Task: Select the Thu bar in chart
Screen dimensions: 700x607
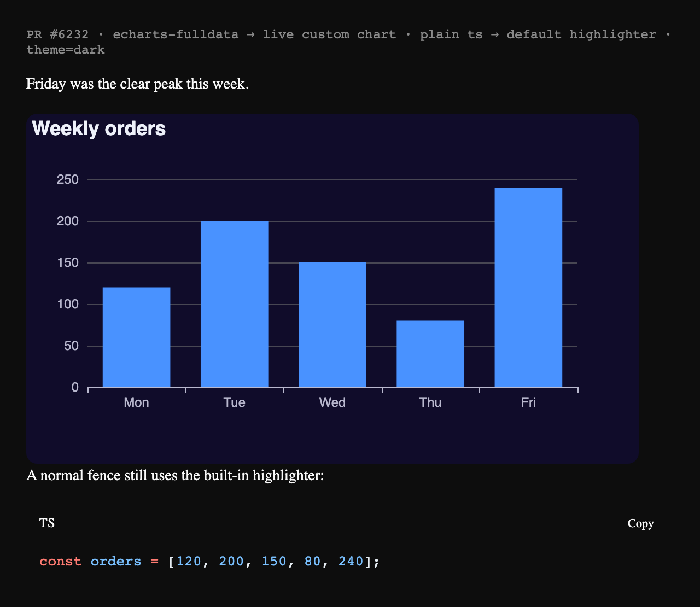Action: coord(430,354)
